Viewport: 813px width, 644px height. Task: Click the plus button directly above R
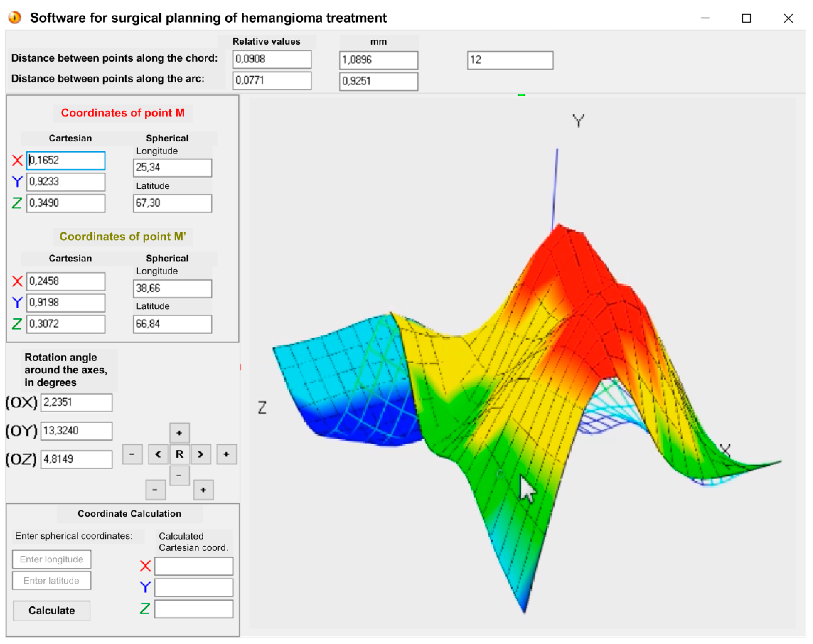(x=179, y=433)
